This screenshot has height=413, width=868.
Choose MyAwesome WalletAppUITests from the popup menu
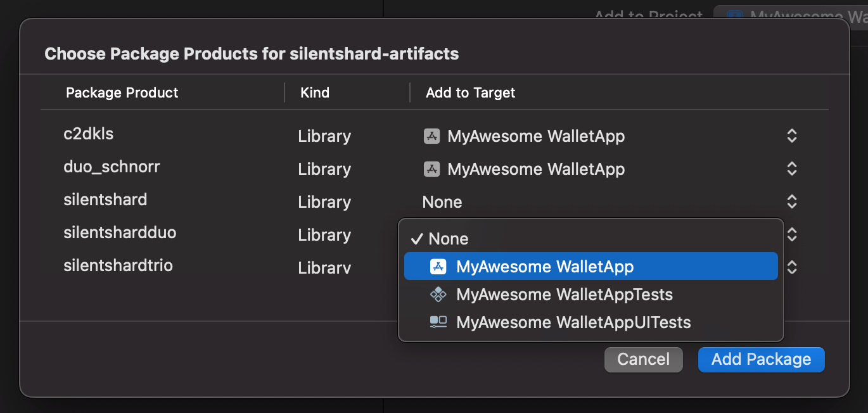tap(573, 322)
